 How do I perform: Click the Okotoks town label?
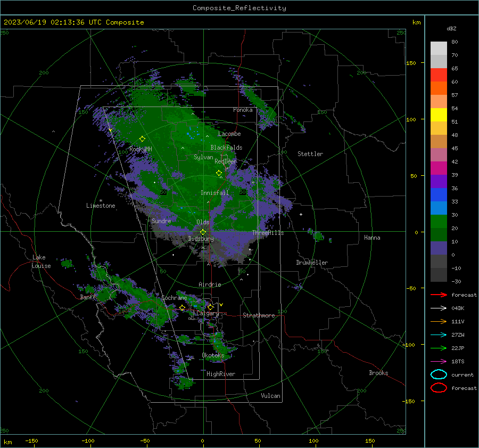tap(213, 355)
